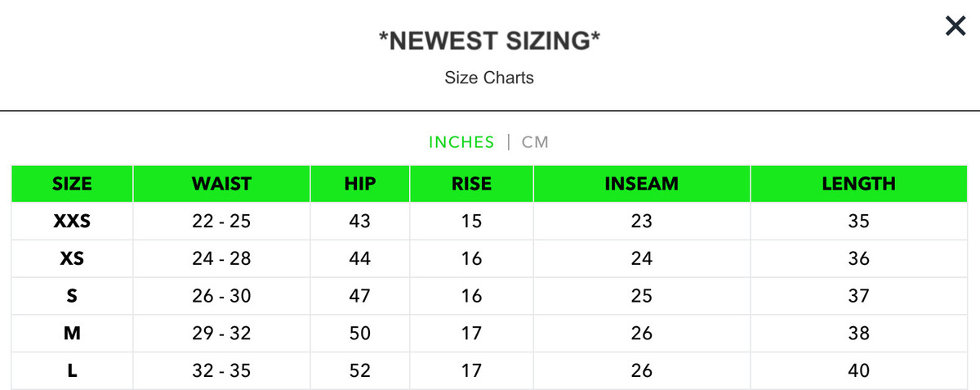Click the HIP column header
Screen dimensions: 980x390
coord(359,184)
